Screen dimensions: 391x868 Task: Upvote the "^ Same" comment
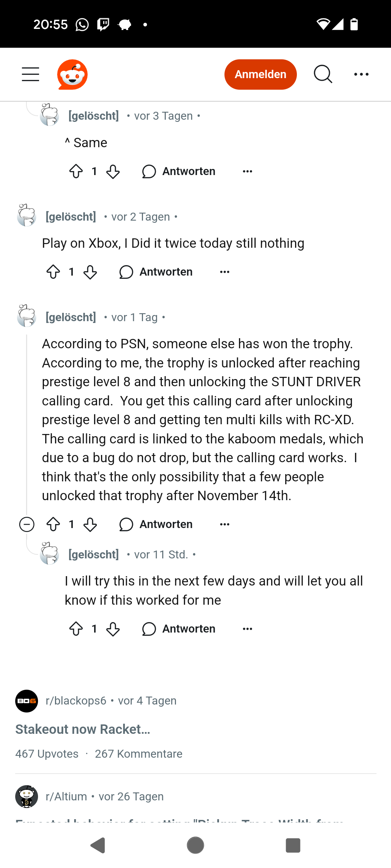pos(76,171)
